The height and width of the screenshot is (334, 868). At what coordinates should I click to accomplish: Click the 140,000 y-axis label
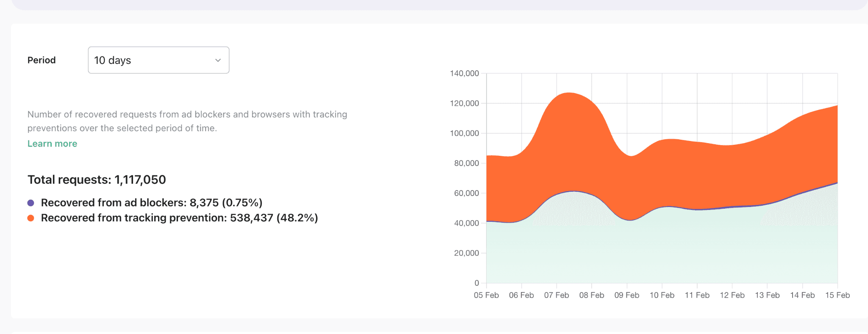click(x=464, y=73)
